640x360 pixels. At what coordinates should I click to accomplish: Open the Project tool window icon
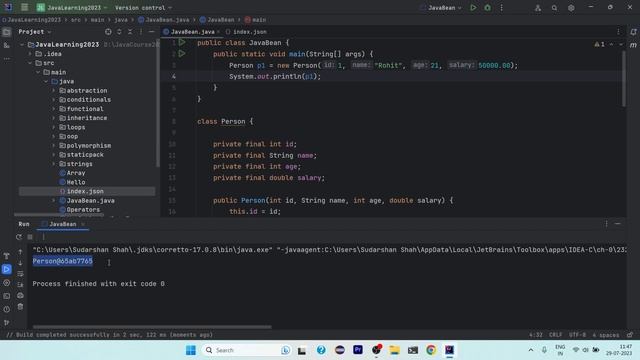click(x=7, y=32)
